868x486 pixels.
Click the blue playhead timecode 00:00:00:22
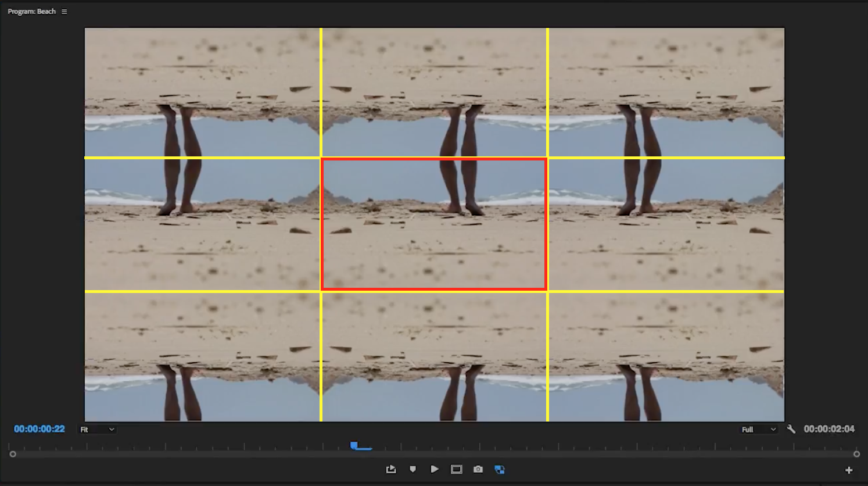pos(40,429)
